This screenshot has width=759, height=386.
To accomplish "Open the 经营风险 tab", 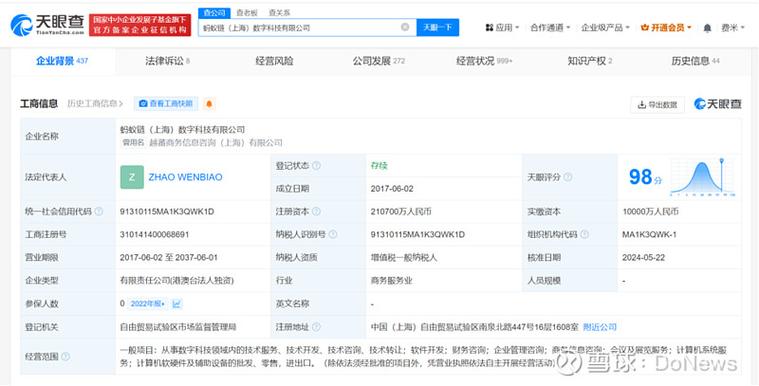I will [x=274, y=61].
